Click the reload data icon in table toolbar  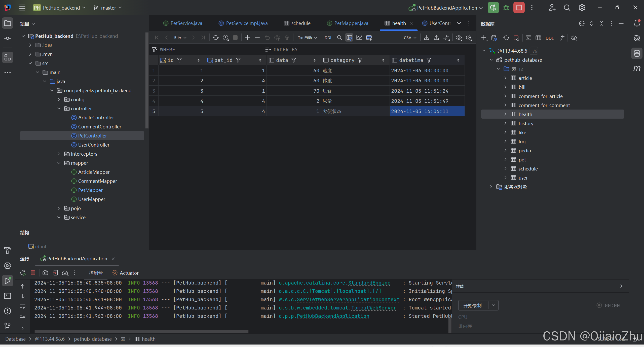(x=215, y=38)
